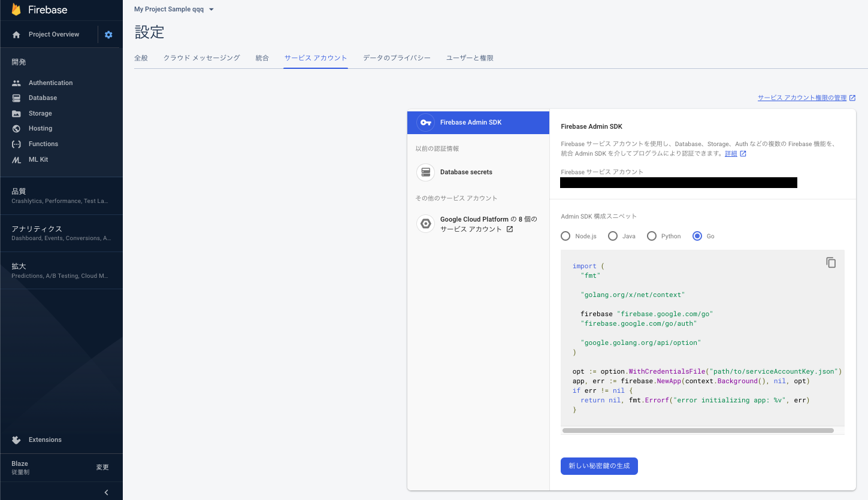
Task: Expand the 拡大 section
Action: click(x=61, y=271)
